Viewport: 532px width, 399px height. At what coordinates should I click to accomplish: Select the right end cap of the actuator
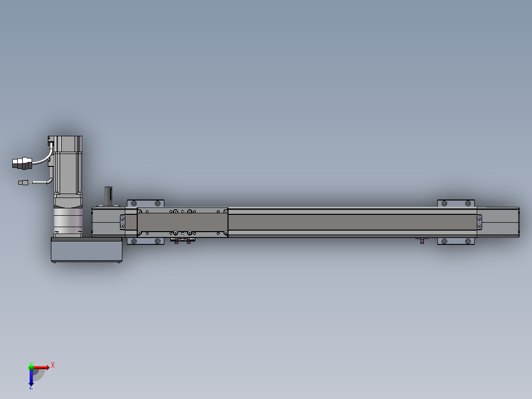click(x=498, y=222)
